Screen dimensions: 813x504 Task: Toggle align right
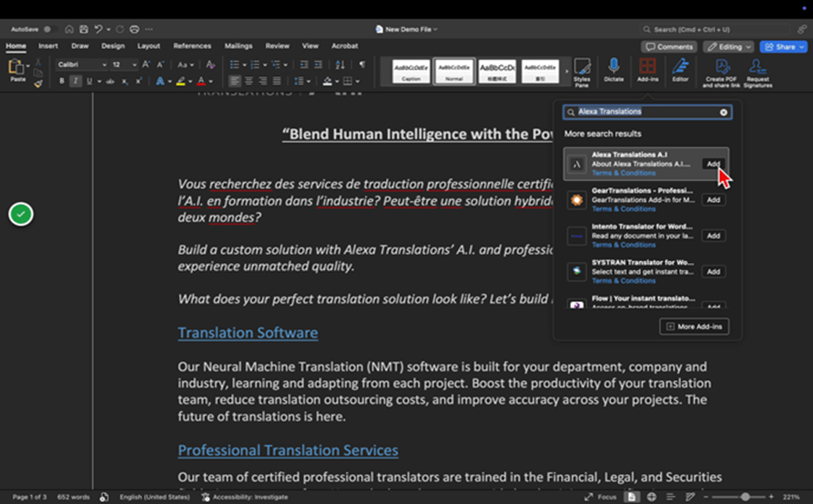tap(263, 81)
